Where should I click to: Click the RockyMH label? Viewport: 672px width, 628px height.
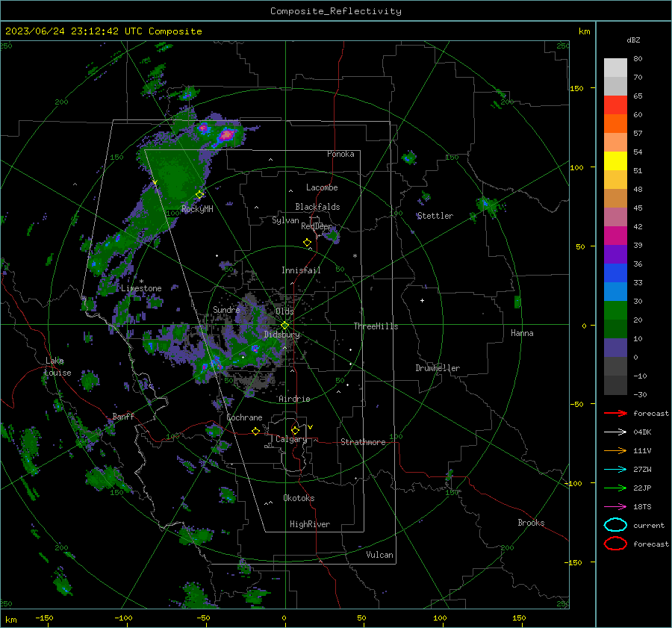click(197, 209)
